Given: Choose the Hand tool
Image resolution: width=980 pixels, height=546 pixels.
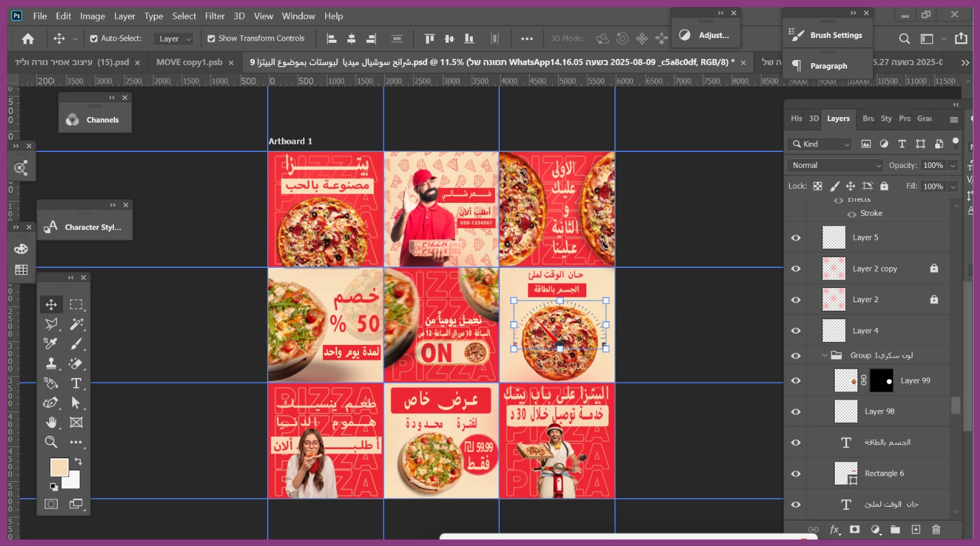Looking at the screenshot, I should click(x=51, y=422).
